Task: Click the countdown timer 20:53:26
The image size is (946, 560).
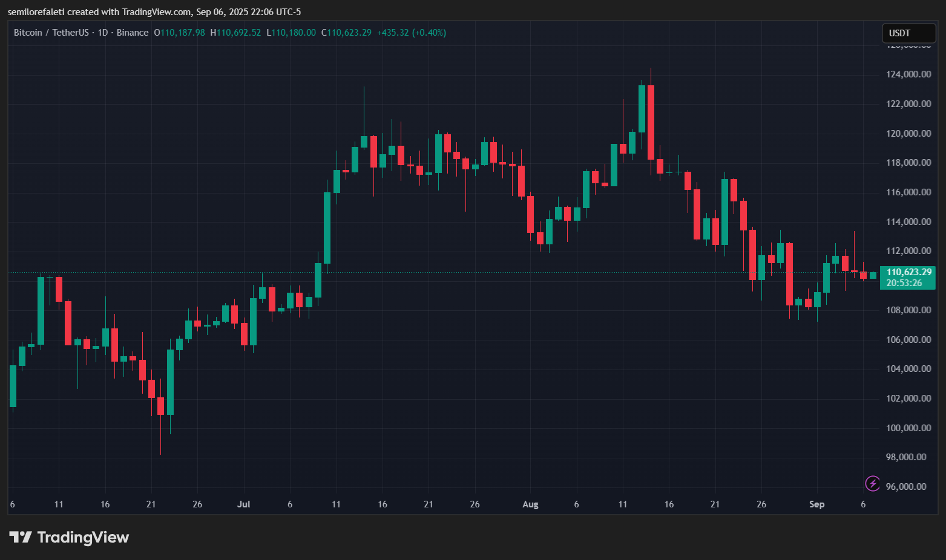Action: pyautogui.click(x=904, y=283)
